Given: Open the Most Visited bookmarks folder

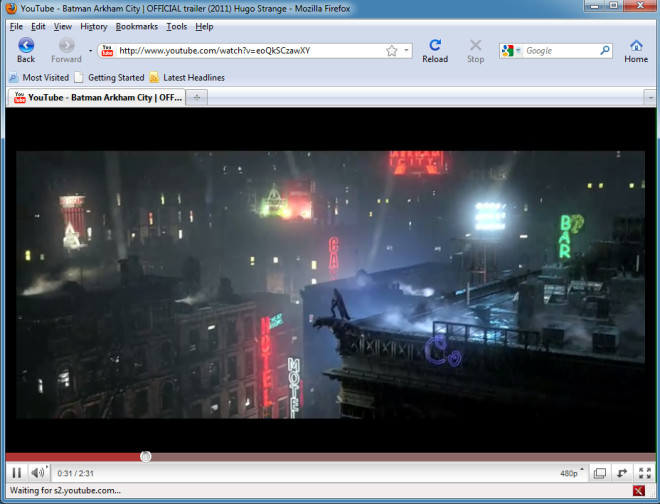Looking at the screenshot, I should 39,77.
